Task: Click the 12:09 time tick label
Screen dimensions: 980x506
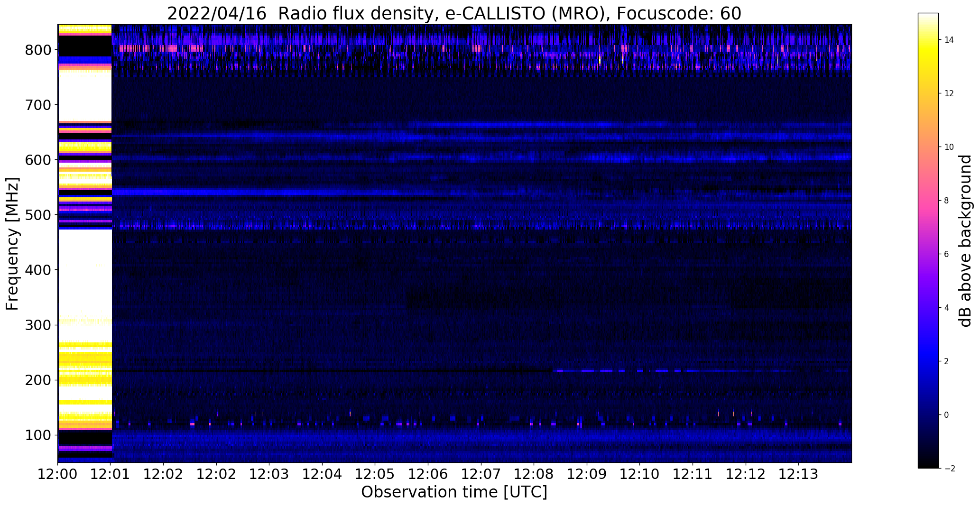Action: (587, 474)
